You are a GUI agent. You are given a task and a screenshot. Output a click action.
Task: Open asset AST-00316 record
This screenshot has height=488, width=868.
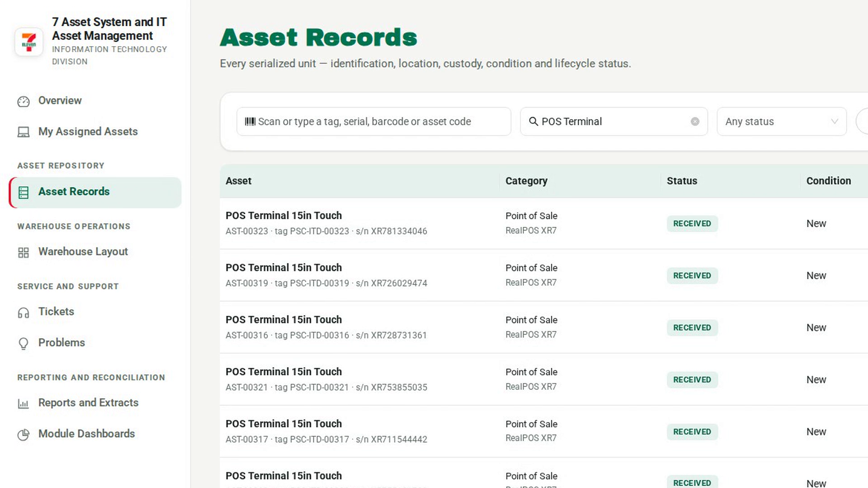tap(283, 319)
